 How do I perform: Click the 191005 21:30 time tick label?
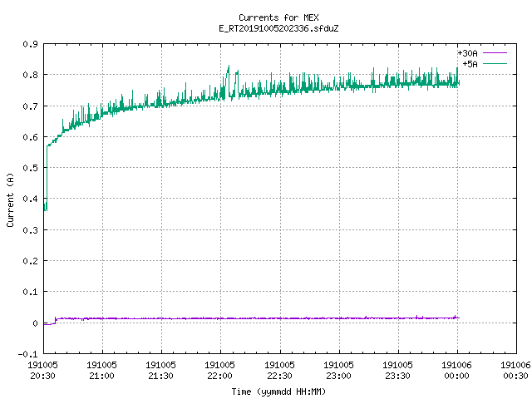click(160, 371)
